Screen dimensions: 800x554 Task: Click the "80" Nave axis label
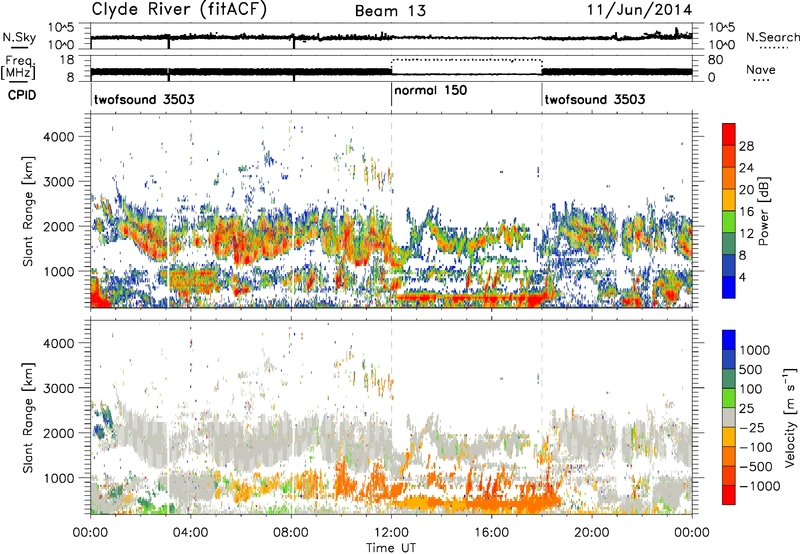(x=715, y=60)
